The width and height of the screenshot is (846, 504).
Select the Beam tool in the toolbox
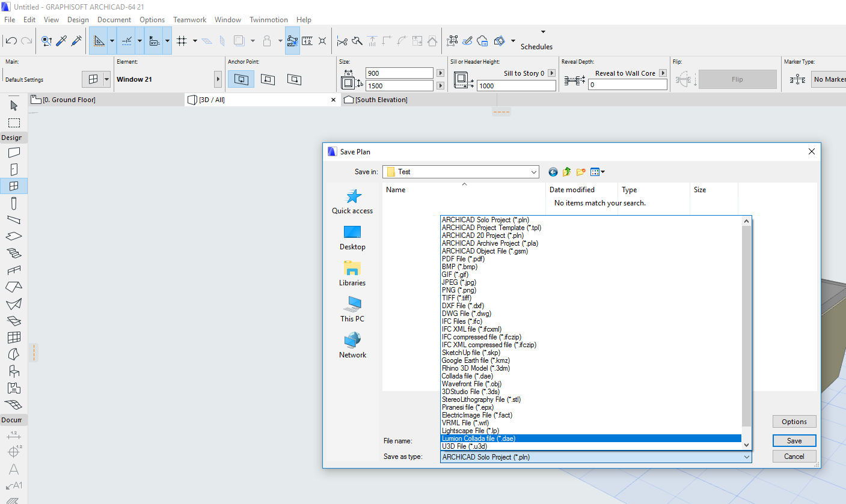tap(14, 220)
